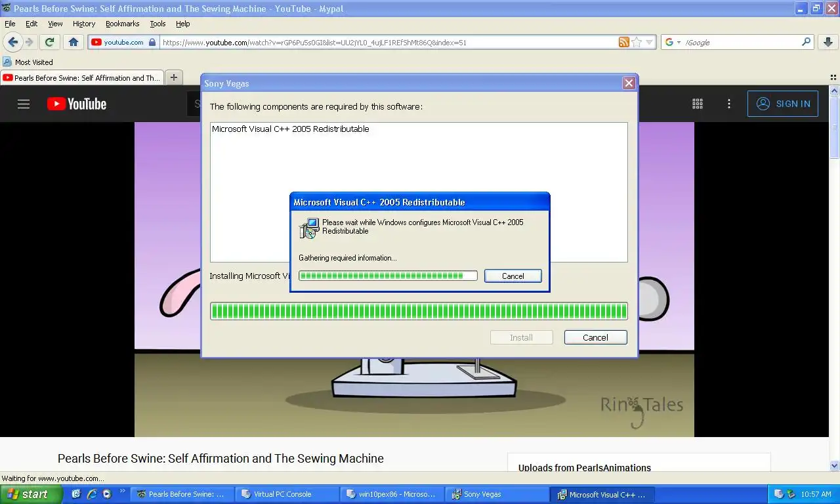Switch to Sony Vegas taskbar button
The height and width of the screenshot is (504, 840).
tap(497, 494)
